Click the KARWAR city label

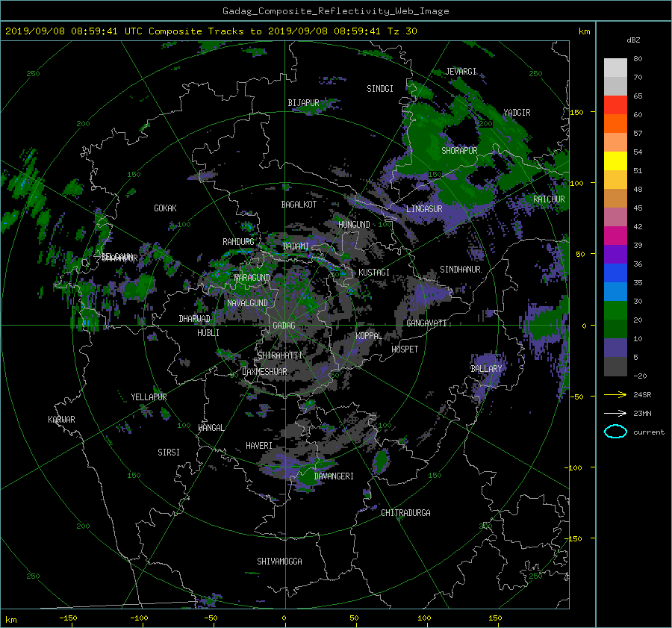[x=61, y=419]
